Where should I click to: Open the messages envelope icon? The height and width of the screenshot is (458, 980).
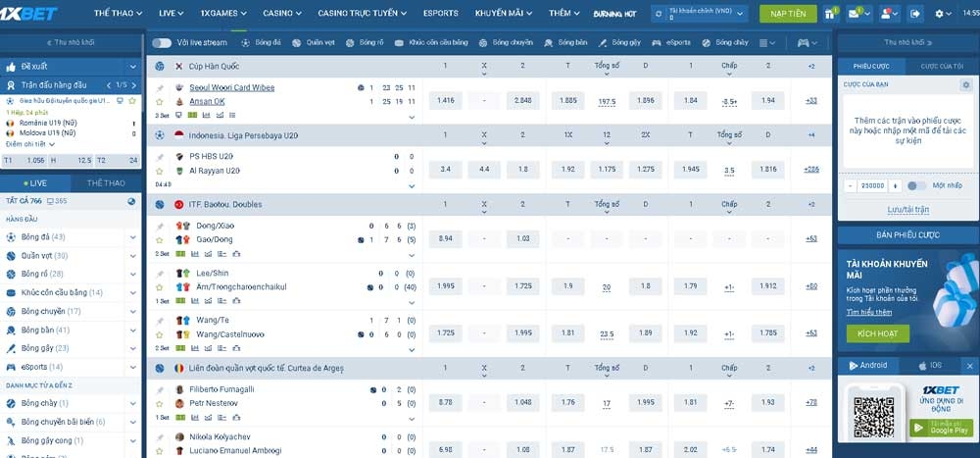858,13
